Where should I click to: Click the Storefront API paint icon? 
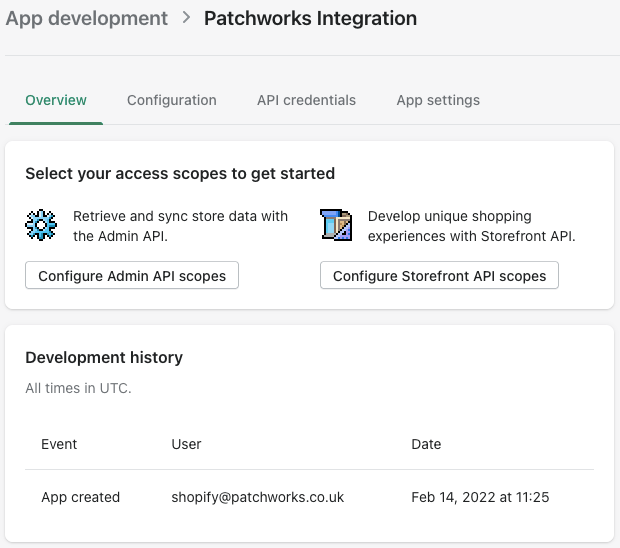coord(336,226)
